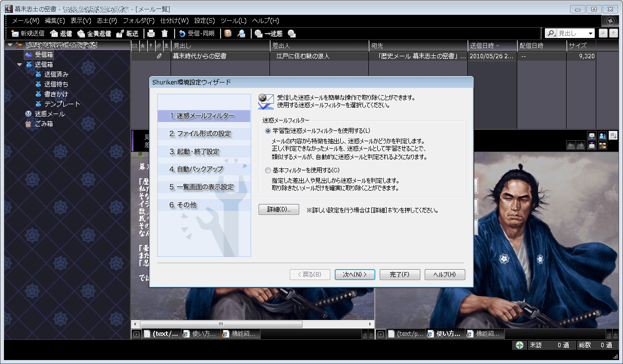This screenshot has width=623, height=364.
Task: Open the search magnifier options dropdown
Action: point(550,34)
